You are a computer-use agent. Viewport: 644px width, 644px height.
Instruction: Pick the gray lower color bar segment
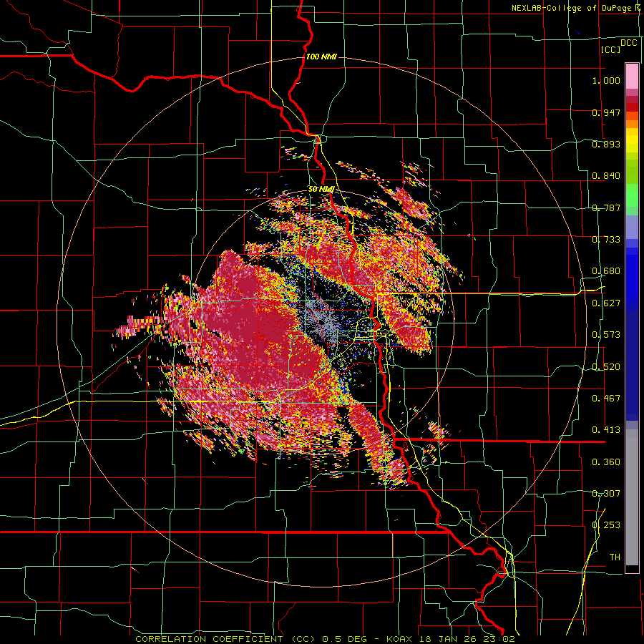click(632, 497)
